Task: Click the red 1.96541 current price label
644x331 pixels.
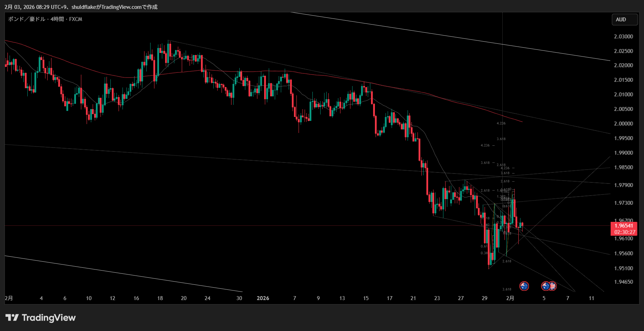Action: point(624,226)
